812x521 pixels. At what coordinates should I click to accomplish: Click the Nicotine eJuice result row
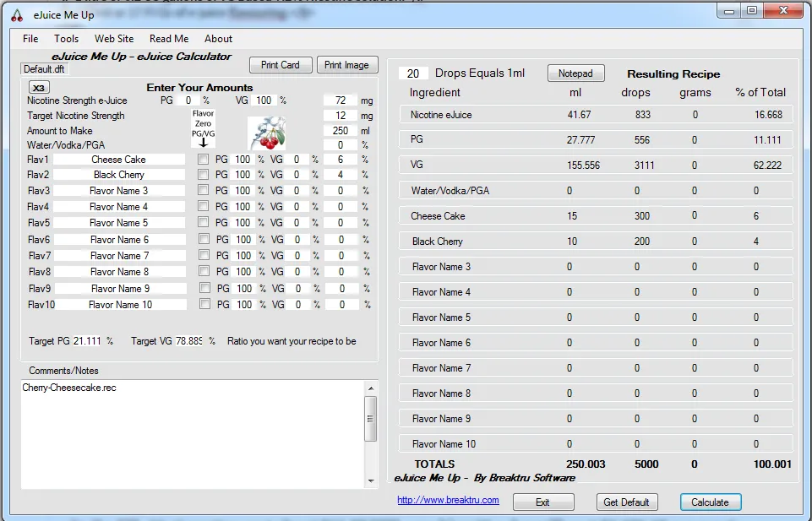(x=596, y=115)
